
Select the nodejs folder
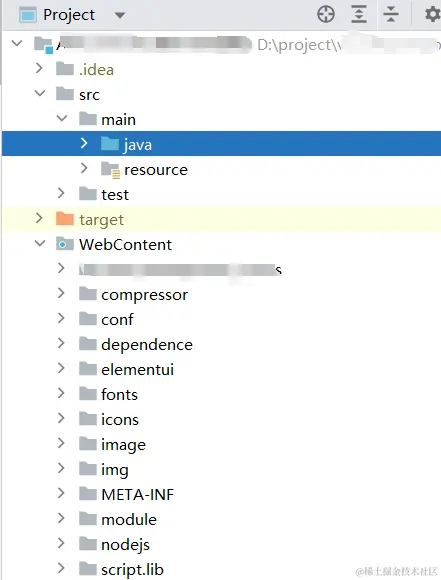click(125, 544)
